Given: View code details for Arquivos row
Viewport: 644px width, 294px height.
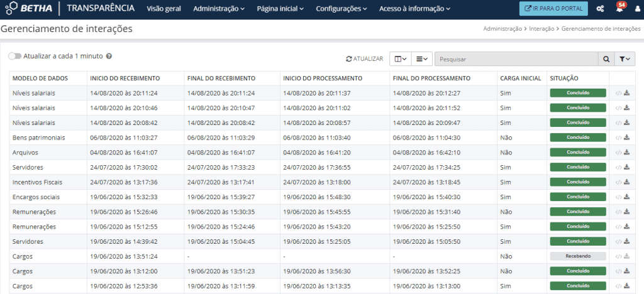Looking at the screenshot, I should (x=618, y=153).
